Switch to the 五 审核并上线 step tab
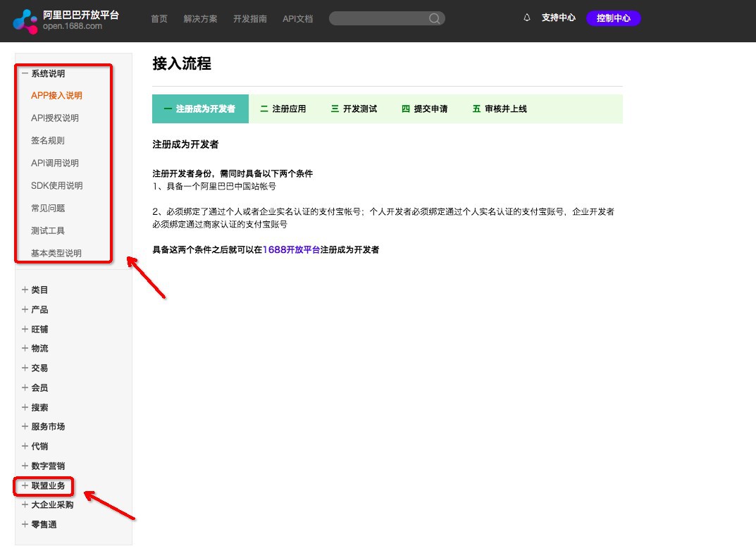 pyautogui.click(x=500, y=109)
